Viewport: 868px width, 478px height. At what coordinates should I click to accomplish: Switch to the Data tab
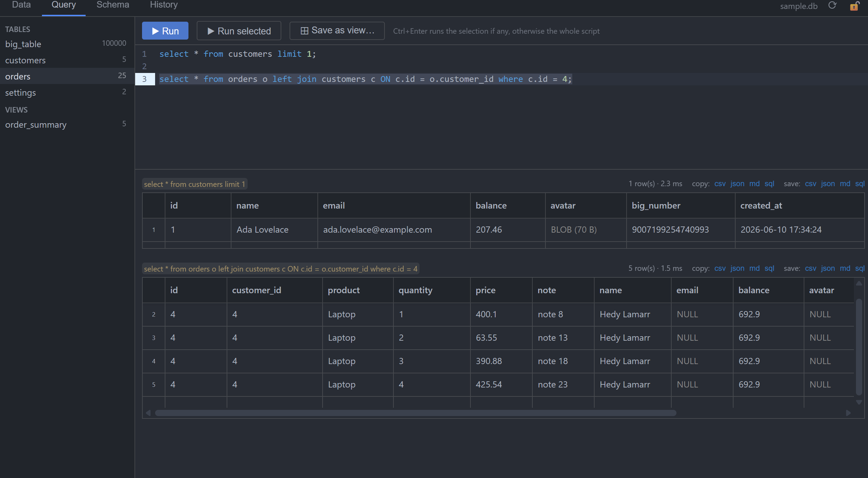coord(21,5)
